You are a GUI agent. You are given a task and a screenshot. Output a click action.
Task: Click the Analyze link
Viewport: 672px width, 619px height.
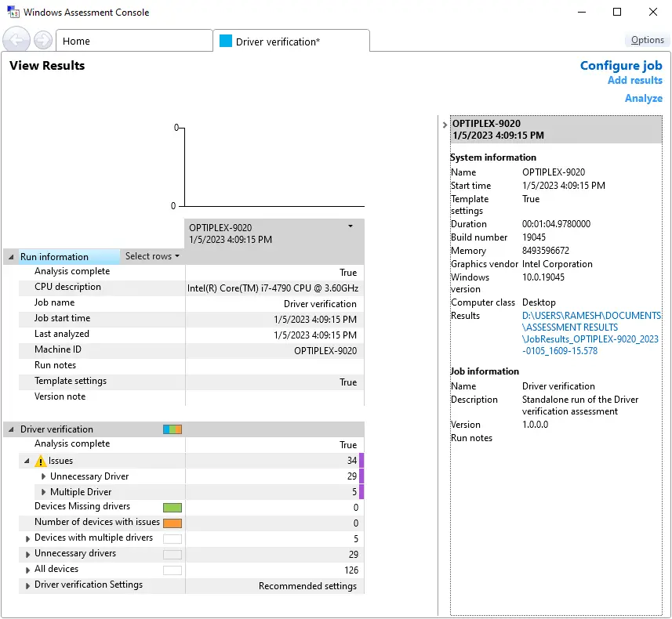(x=643, y=98)
